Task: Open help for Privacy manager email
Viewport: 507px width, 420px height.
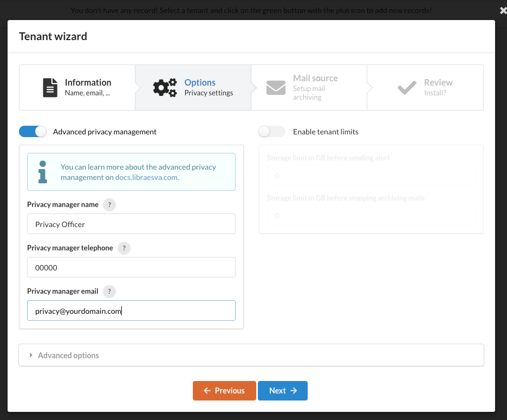Action: click(109, 291)
